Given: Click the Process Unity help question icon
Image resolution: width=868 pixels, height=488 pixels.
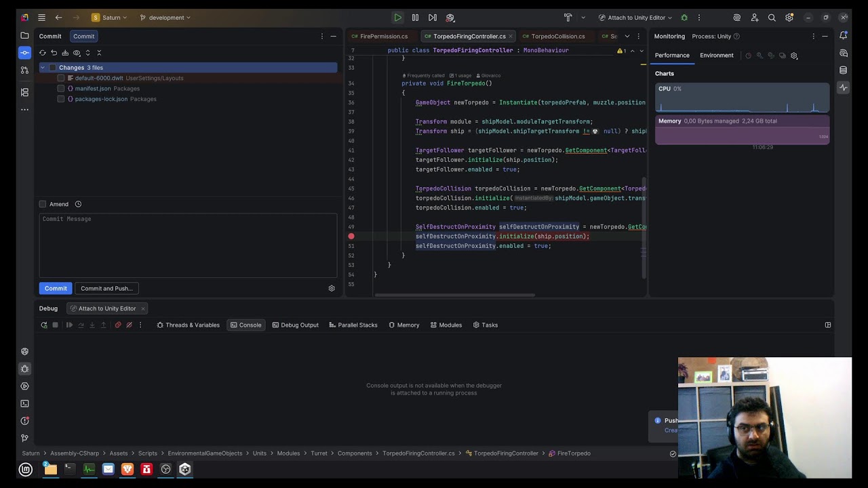Looking at the screenshot, I should (x=736, y=37).
